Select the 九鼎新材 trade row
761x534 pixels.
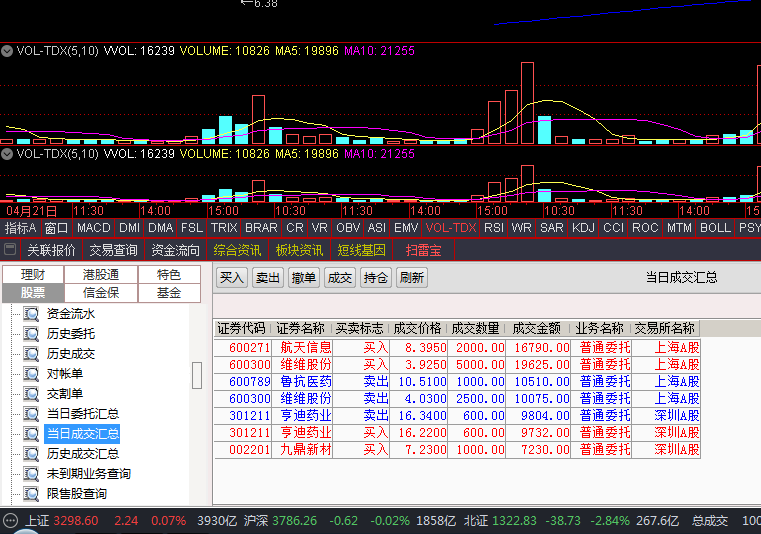tap(457, 450)
